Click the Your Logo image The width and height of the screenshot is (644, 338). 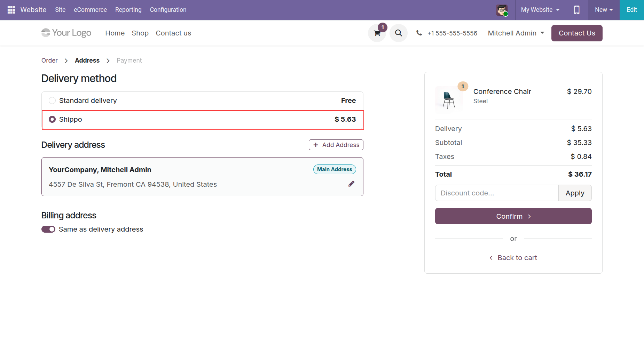(x=66, y=33)
